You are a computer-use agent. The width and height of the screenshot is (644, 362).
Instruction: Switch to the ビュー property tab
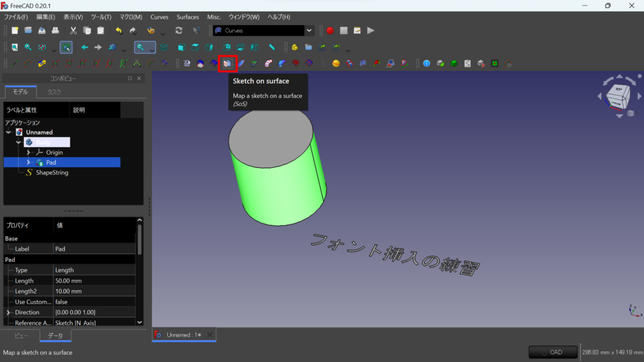point(21,336)
